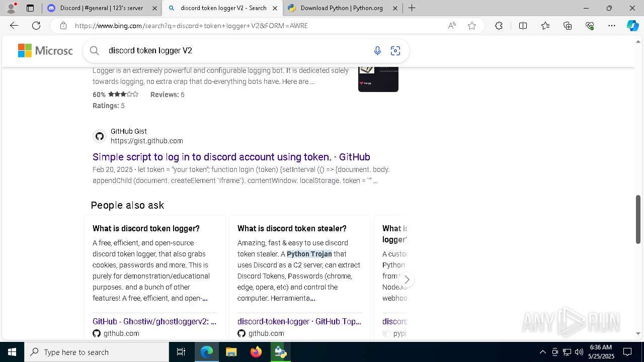The height and width of the screenshot is (362, 644).
Task: Launch the Copilot sidebar
Action: click(x=632, y=26)
